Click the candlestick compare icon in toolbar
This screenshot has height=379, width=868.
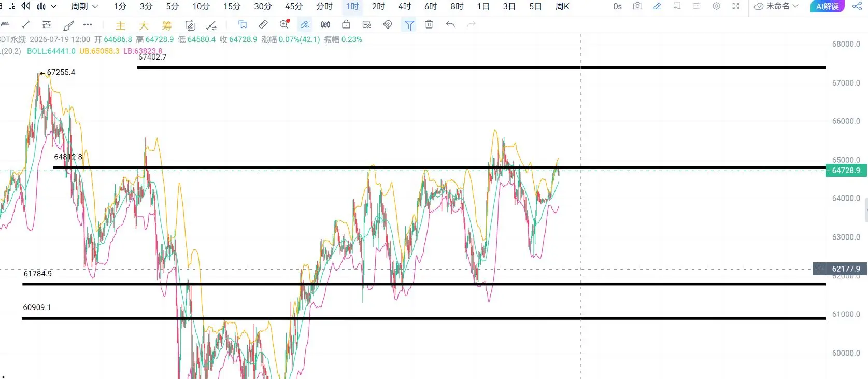point(325,24)
